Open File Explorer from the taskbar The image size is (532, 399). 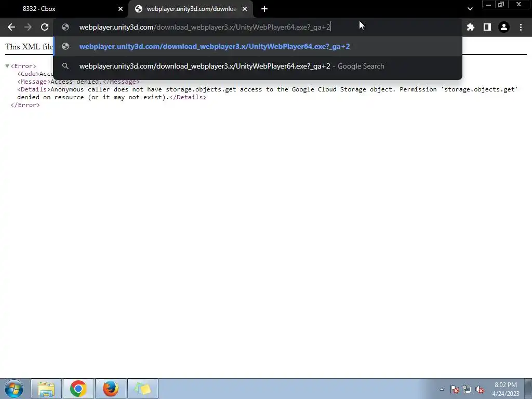[x=46, y=389]
